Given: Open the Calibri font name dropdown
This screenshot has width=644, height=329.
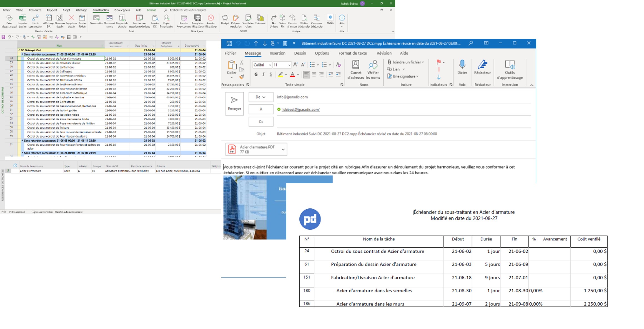Looking at the screenshot, I should tap(270, 65).
